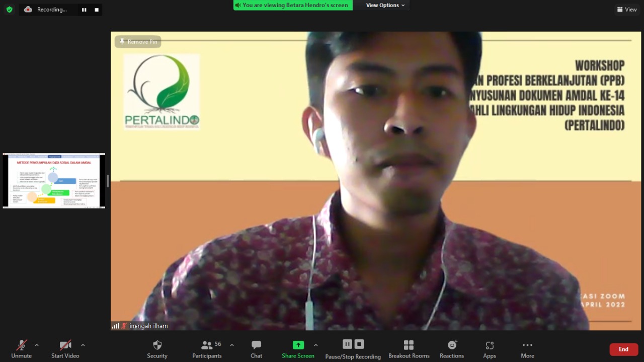
Task: Open the Security shield options
Action: click(x=157, y=349)
